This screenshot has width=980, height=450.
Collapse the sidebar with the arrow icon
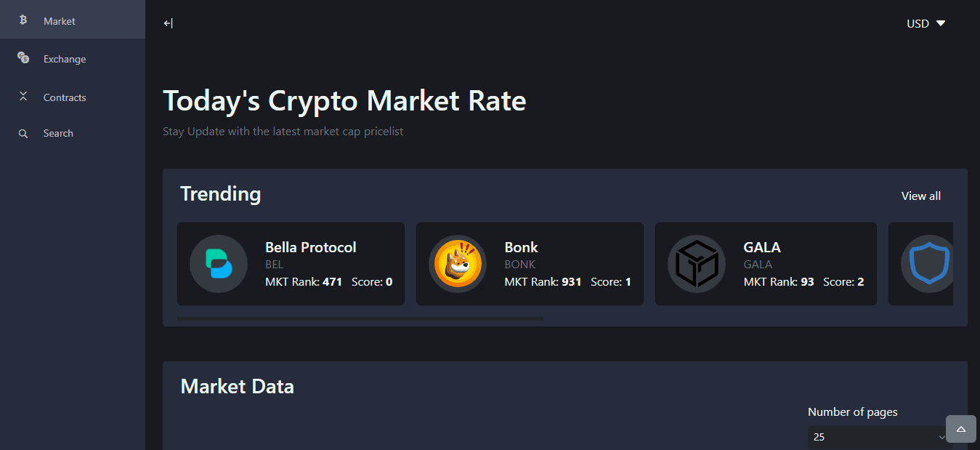click(169, 23)
